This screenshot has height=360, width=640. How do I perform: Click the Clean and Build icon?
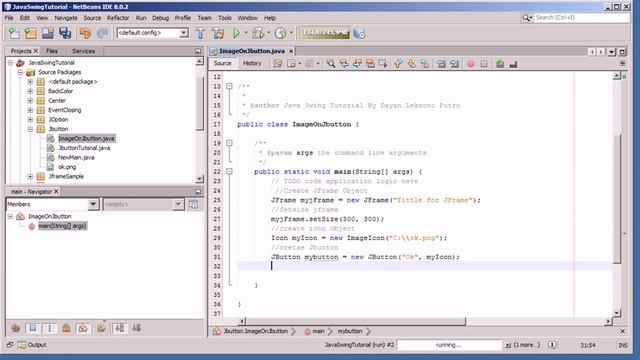218,33
